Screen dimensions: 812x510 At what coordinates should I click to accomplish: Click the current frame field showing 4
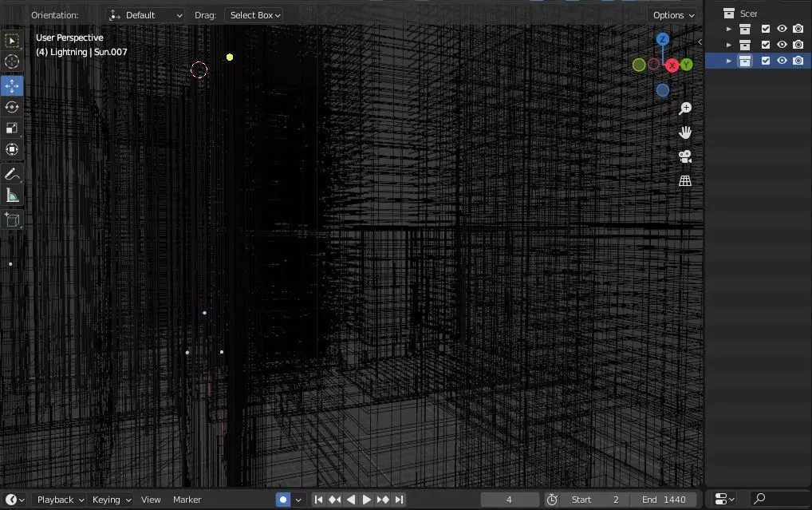(x=510, y=500)
